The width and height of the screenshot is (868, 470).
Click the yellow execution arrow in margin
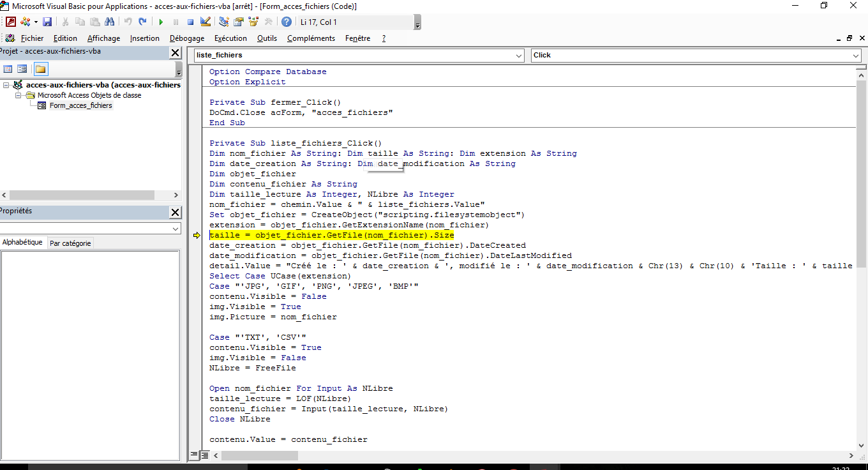(197, 236)
